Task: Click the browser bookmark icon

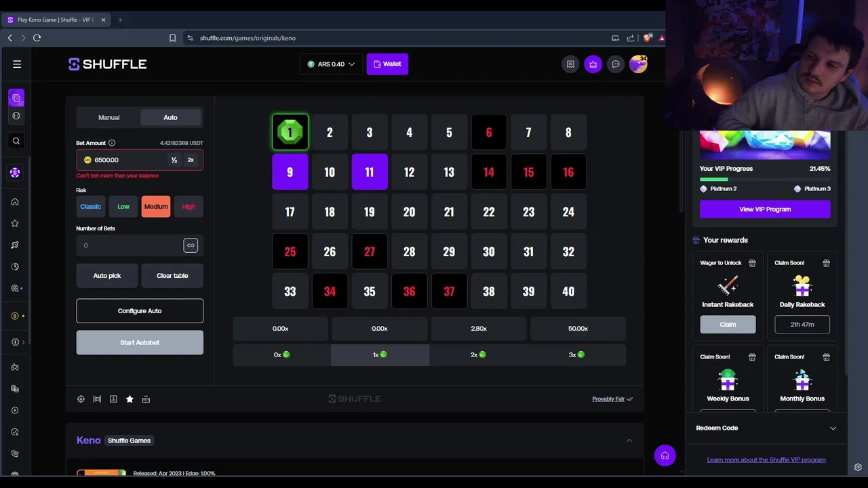Action: tap(173, 38)
